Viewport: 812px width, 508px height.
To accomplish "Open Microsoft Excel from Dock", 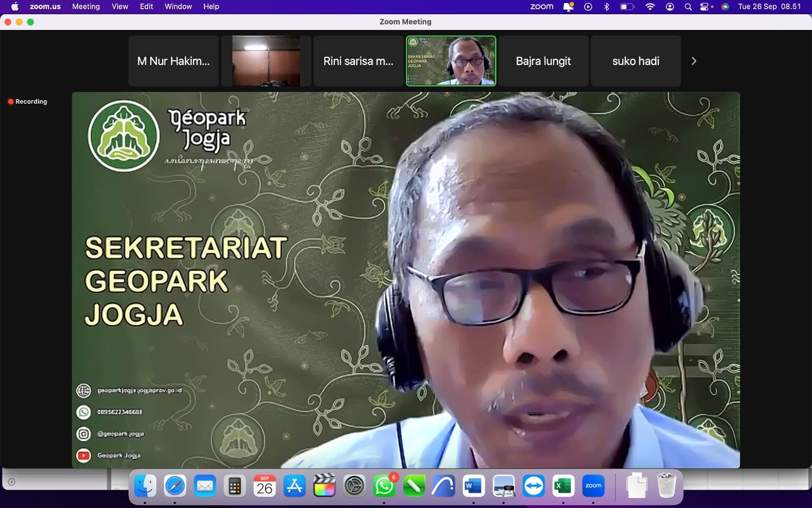I will coord(563,486).
